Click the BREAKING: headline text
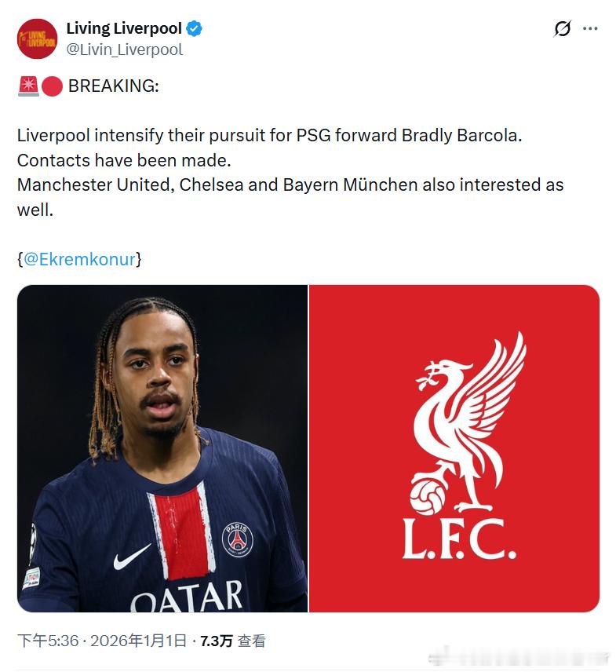Screen dimensions: 616x672 [x=113, y=86]
